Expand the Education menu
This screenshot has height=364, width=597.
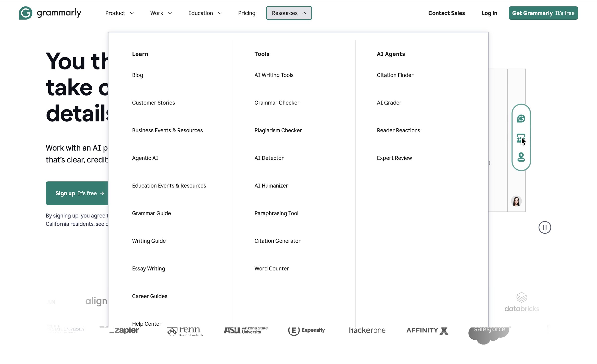205,13
